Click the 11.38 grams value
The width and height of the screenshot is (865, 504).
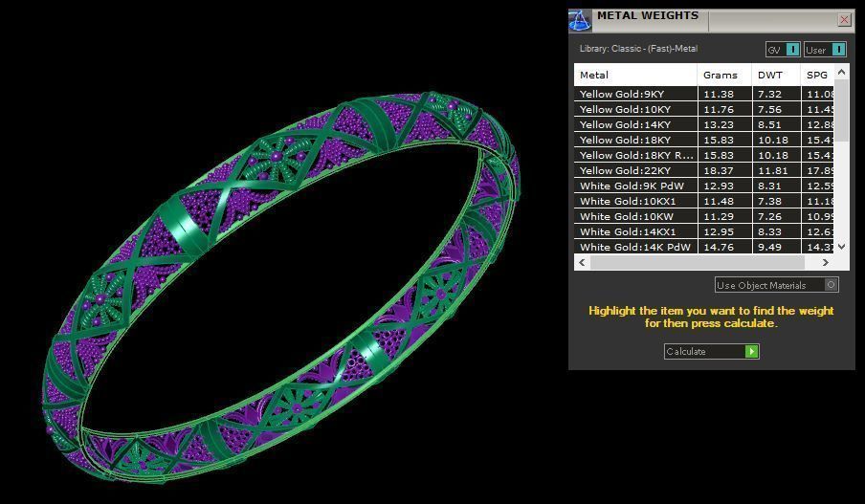pyautogui.click(x=719, y=95)
